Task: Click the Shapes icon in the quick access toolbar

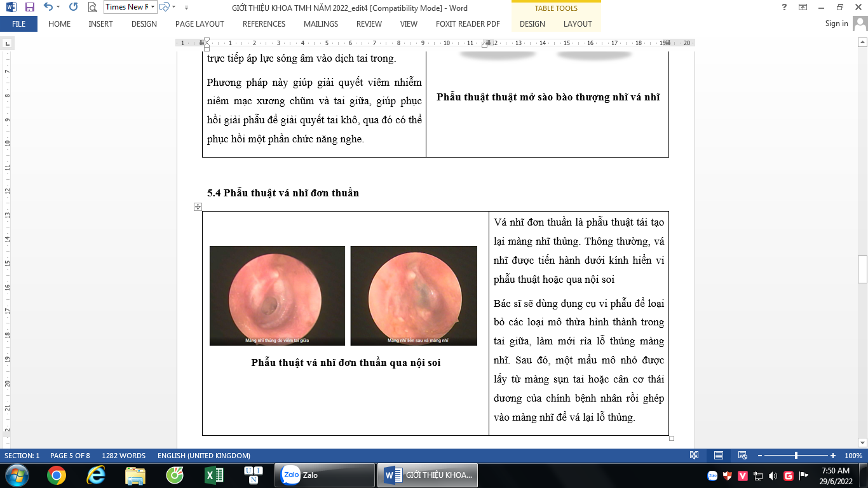Action: click(x=165, y=7)
